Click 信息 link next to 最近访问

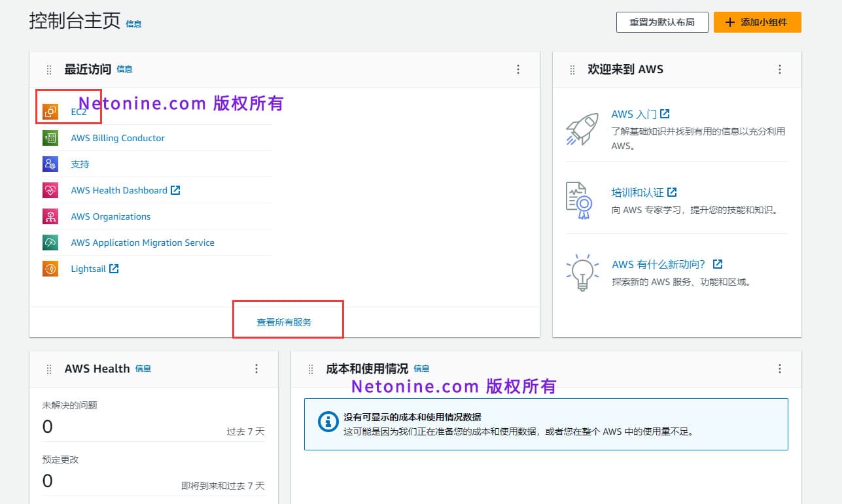point(124,69)
